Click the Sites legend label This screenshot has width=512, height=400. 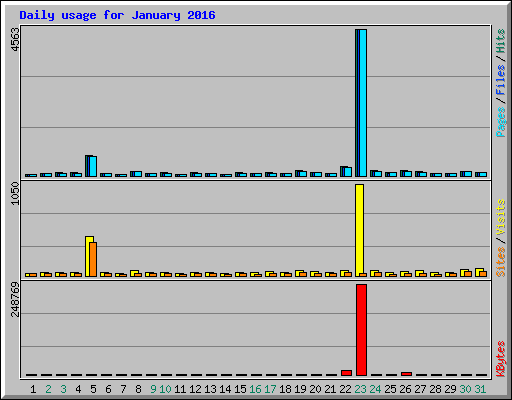[501, 262]
